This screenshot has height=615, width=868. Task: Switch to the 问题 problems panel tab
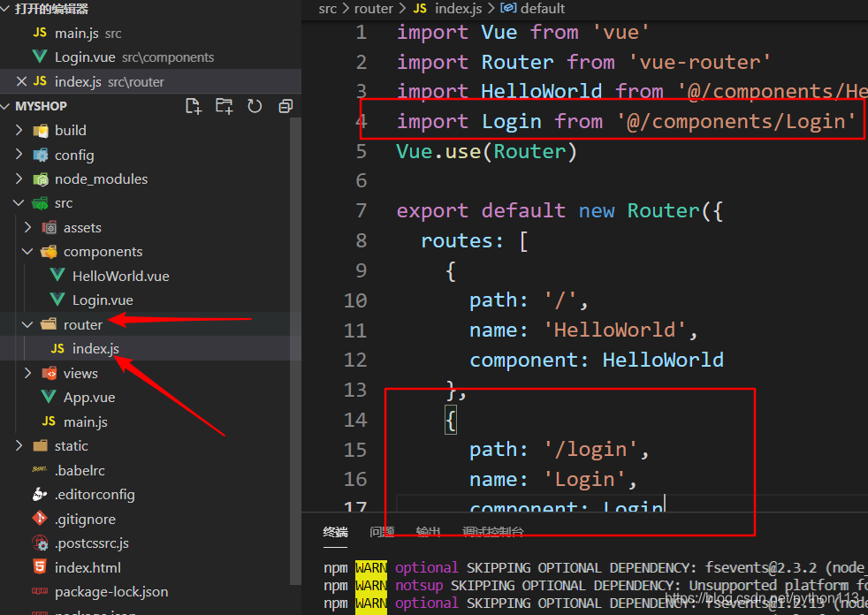coord(382,532)
